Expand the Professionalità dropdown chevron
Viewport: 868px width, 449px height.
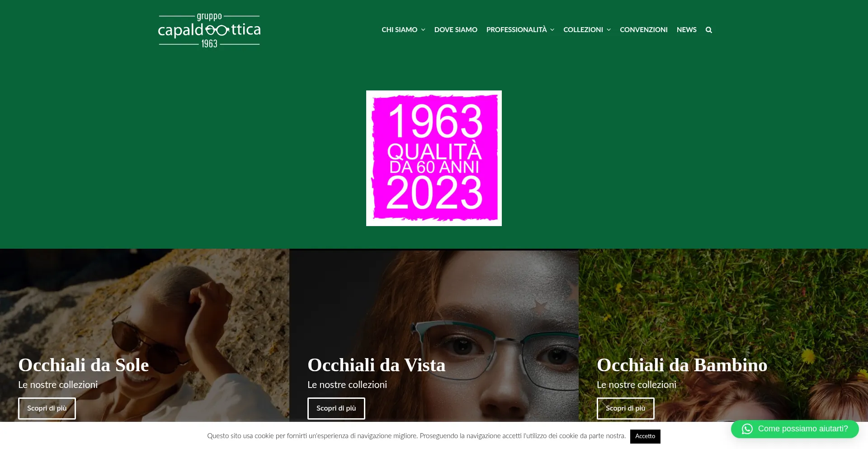pos(552,30)
